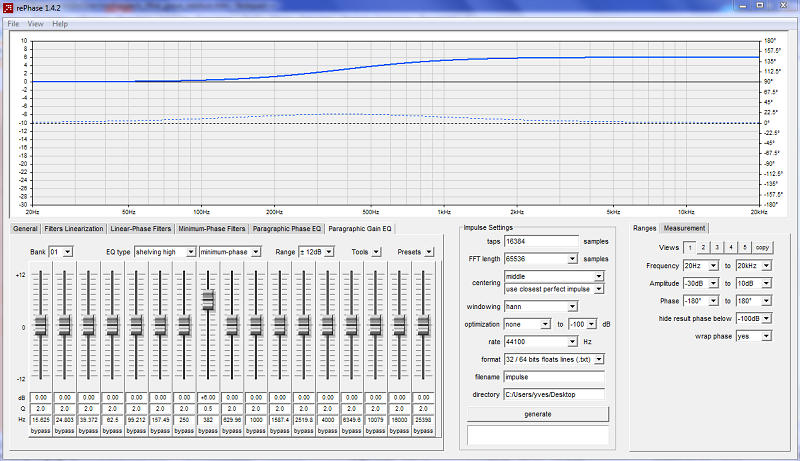Click the taps samples input field

[541, 241]
